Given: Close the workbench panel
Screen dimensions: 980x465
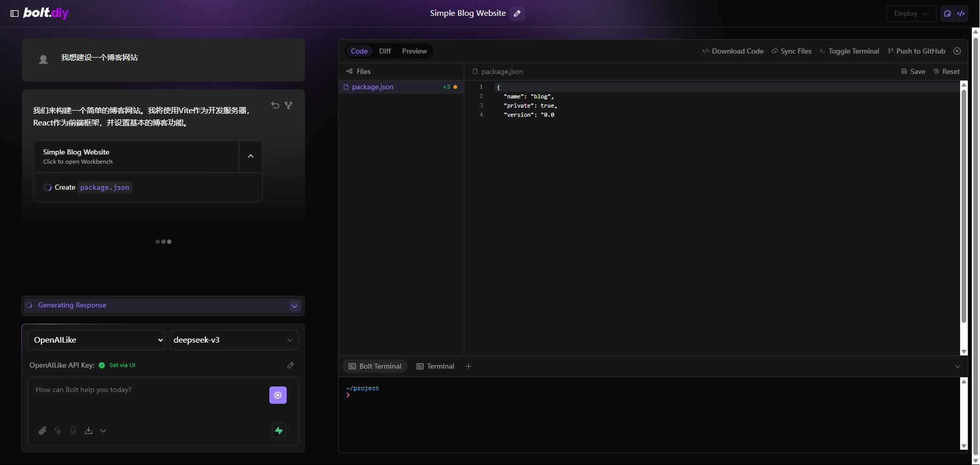Looking at the screenshot, I should click(x=958, y=51).
